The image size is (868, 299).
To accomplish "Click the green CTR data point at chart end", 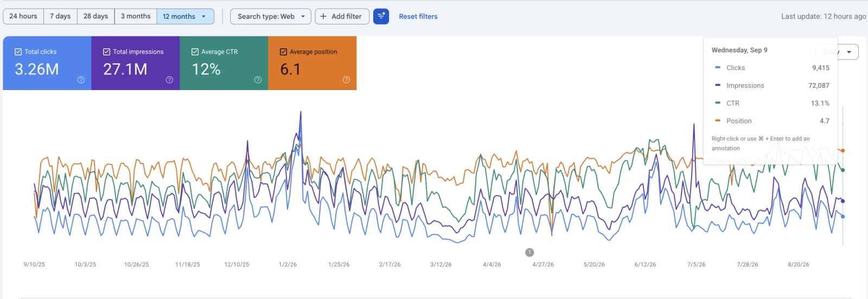I will 843,170.
